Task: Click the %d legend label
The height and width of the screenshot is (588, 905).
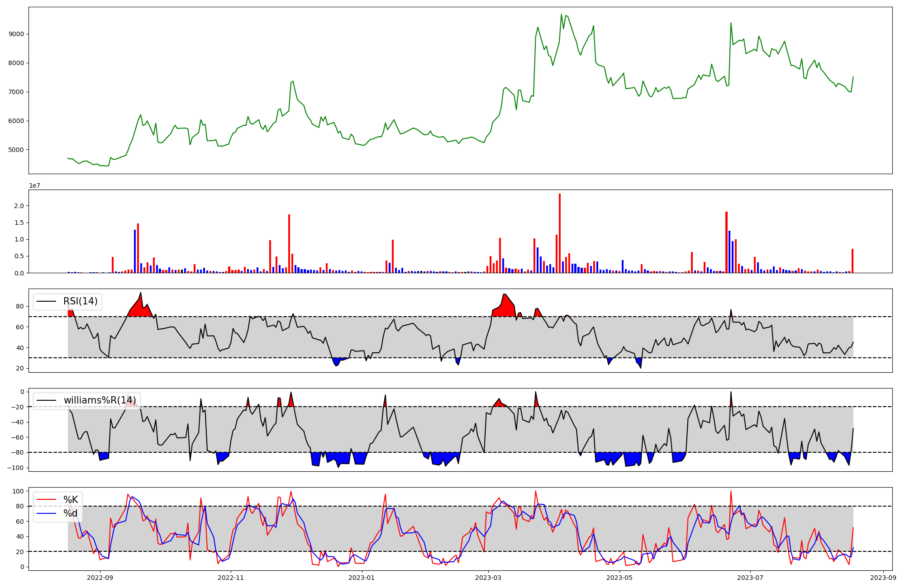Action: coord(71,513)
